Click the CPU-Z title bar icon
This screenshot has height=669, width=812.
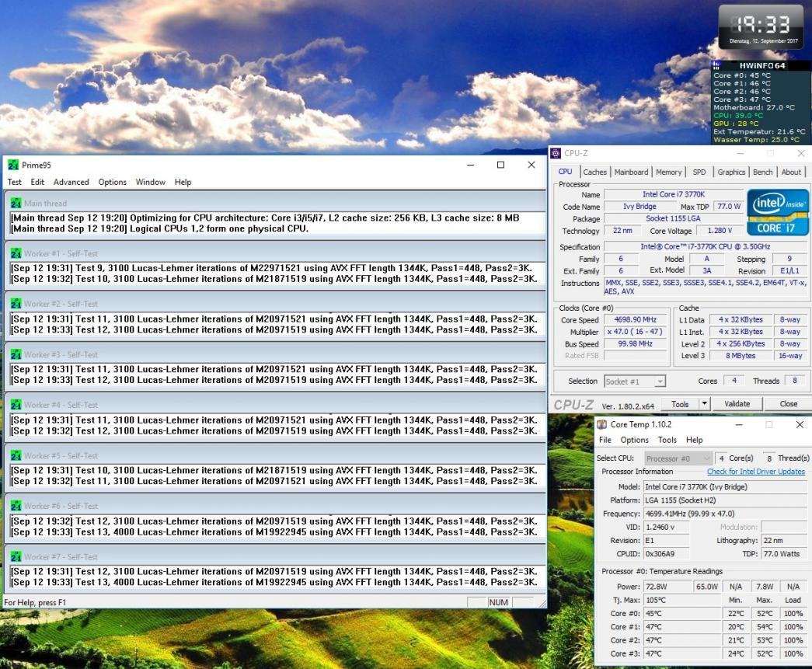click(x=556, y=153)
